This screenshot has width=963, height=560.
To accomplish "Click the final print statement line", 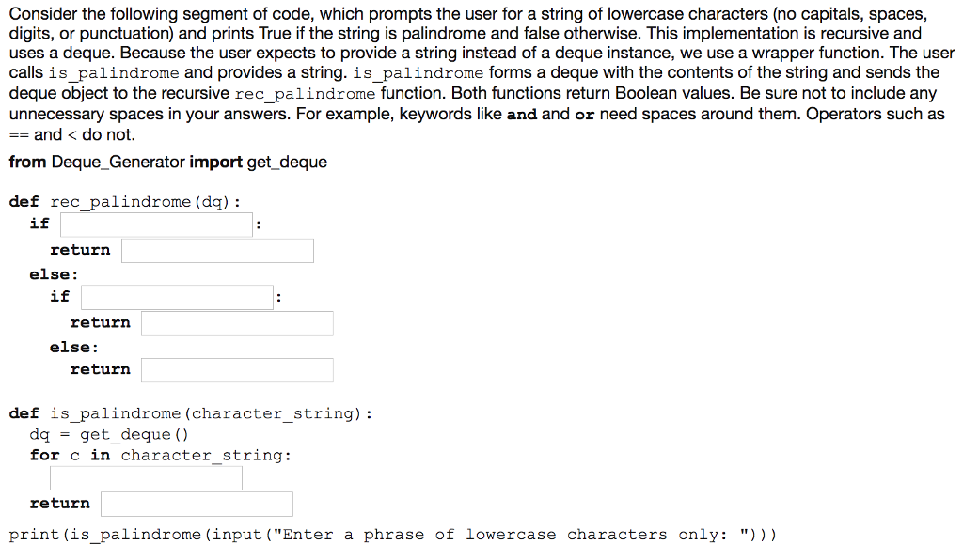I will (x=390, y=534).
